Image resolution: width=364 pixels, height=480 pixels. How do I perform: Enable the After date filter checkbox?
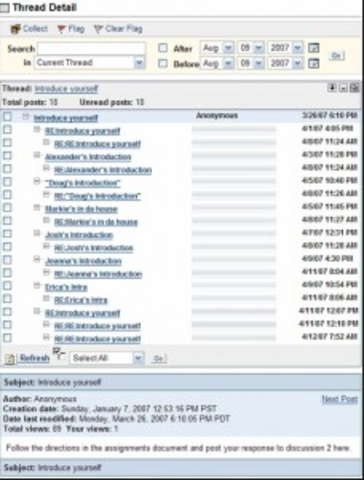(163, 48)
